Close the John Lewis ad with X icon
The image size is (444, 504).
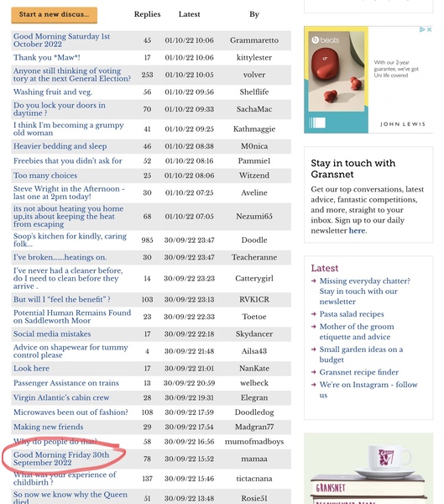[x=429, y=29]
